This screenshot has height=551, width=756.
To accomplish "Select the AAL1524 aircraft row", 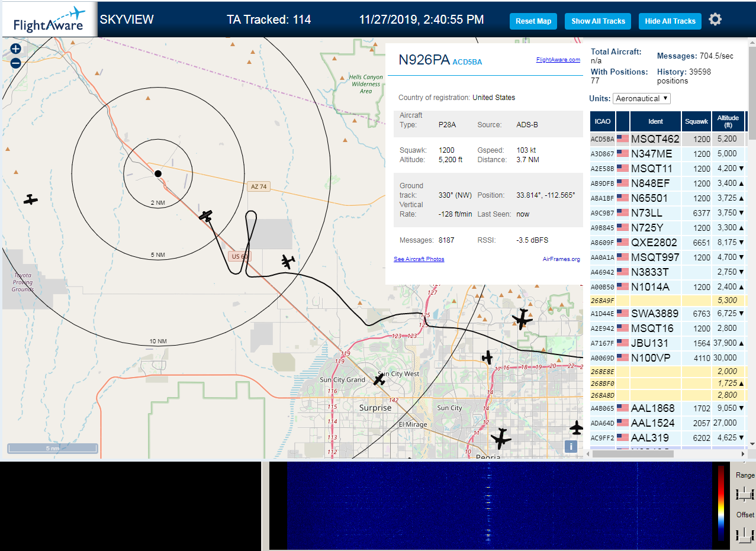I will tap(668, 423).
